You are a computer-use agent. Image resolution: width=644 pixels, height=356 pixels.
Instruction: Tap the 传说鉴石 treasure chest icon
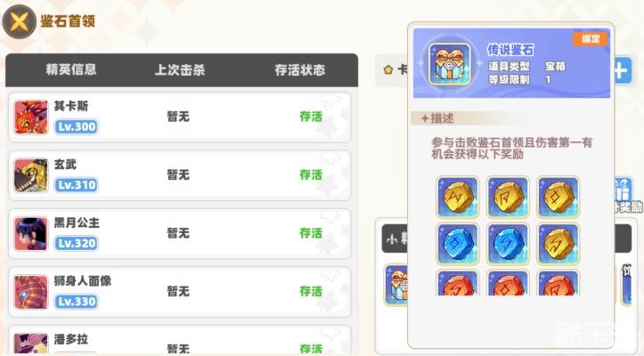(449, 64)
